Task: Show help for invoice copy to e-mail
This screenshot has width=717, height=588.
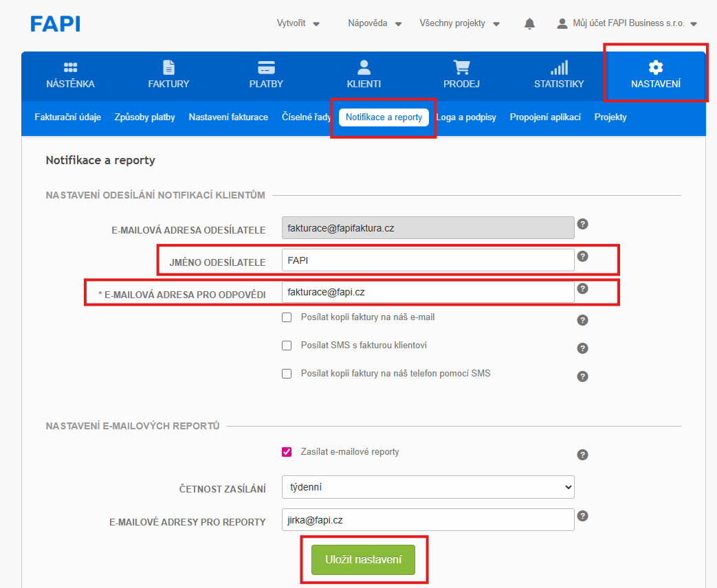Action: tap(582, 320)
